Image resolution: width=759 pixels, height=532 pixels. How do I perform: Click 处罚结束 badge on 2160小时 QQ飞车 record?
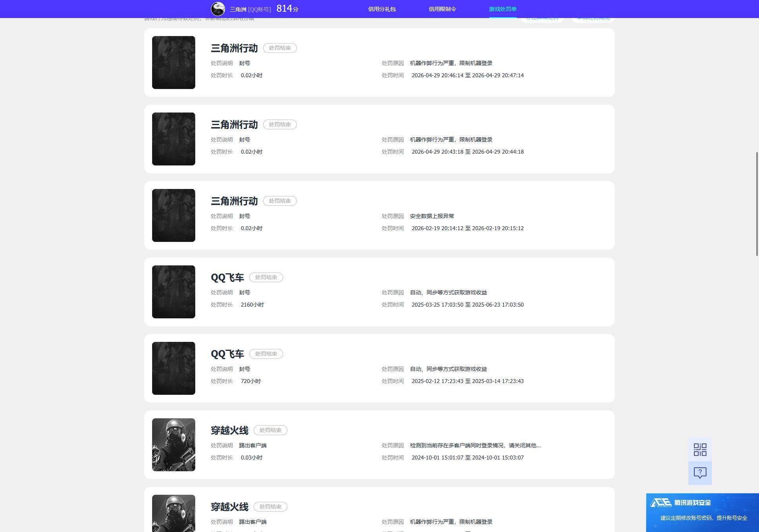266,277
